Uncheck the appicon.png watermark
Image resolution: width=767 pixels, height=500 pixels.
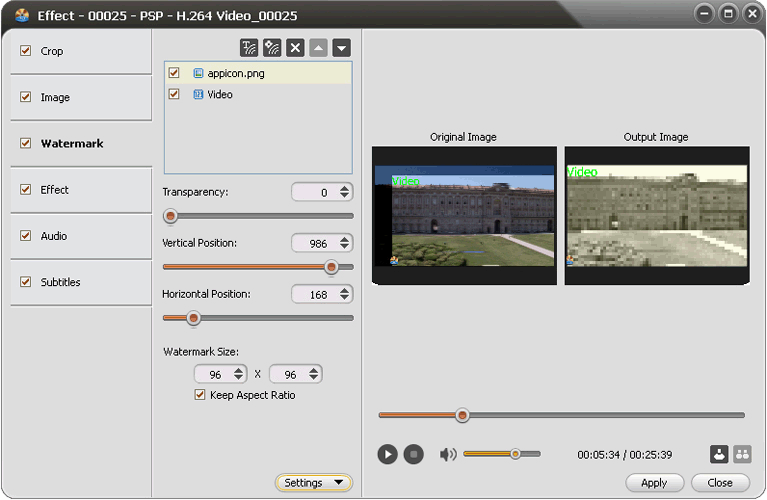point(174,73)
